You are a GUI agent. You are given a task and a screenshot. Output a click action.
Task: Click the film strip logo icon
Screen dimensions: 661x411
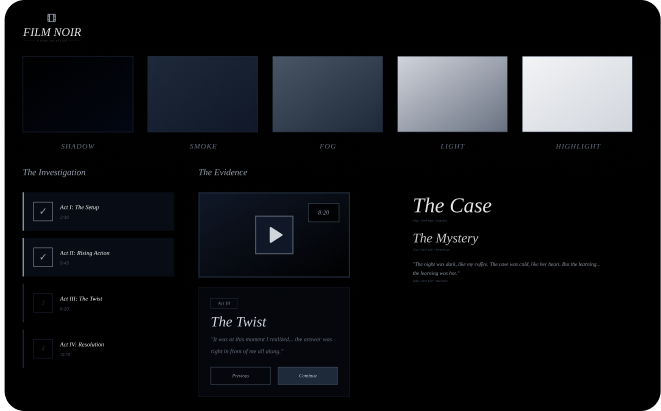51,18
